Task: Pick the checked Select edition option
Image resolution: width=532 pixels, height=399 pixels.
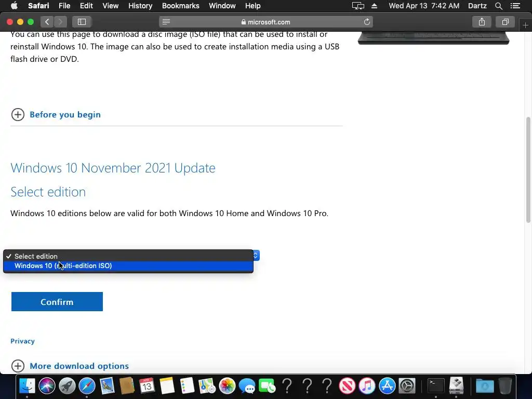Action: coord(128,256)
